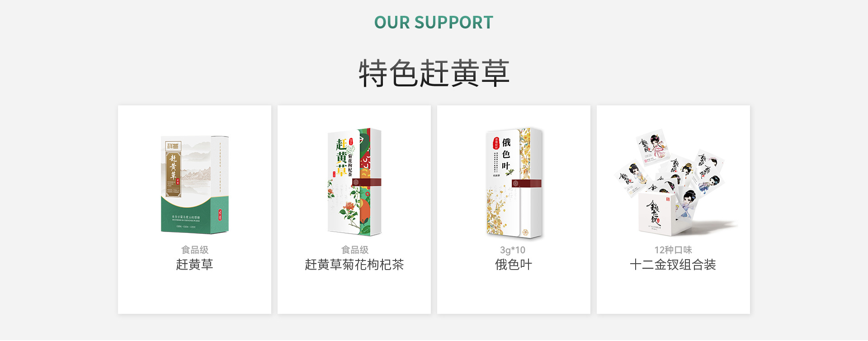Click the red vertical tag on 俄色叶 box

[x=496, y=143]
